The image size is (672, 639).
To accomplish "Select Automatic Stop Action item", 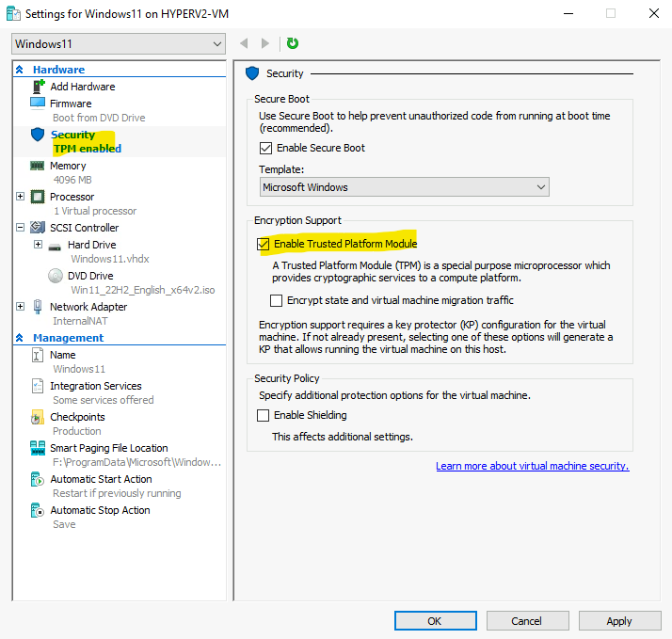I will (100, 510).
